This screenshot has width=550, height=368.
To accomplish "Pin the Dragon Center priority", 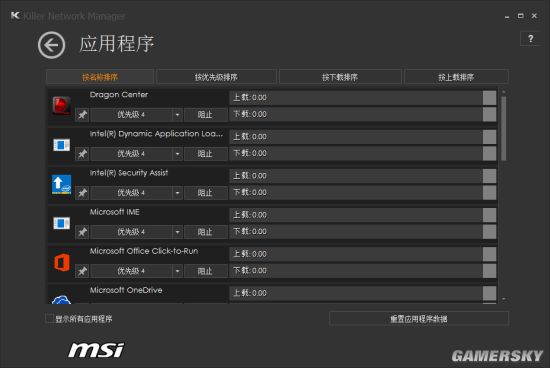I will (82, 115).
